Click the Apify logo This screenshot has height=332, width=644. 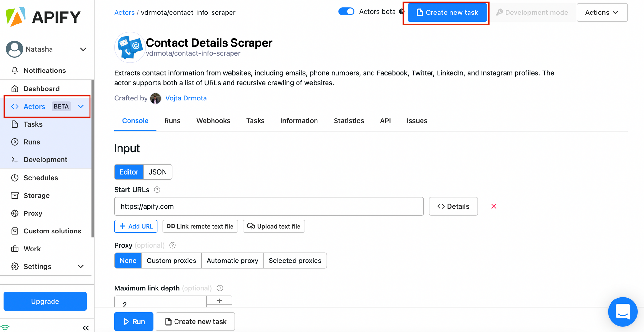[x=43, y=17]
